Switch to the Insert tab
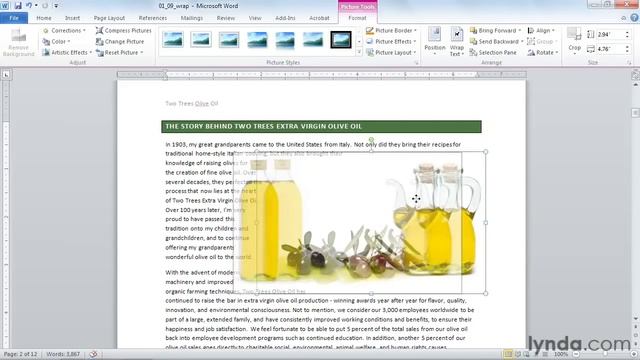 72,18
